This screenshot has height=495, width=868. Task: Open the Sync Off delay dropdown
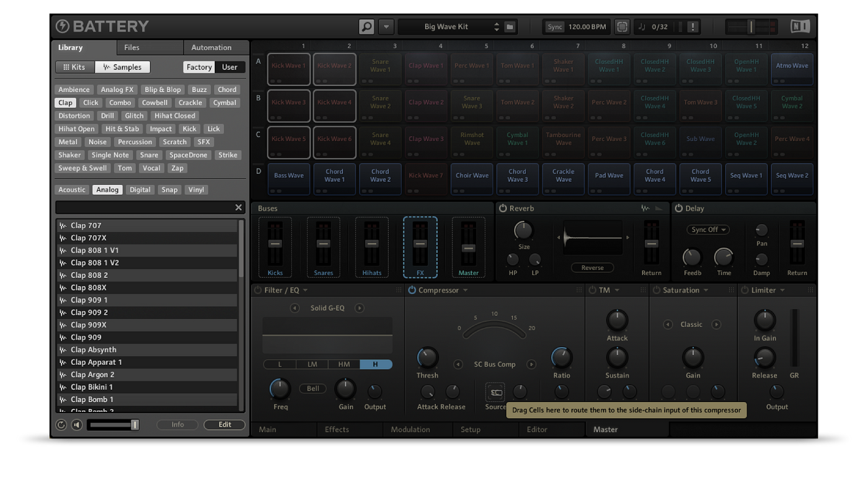[707, 230]
